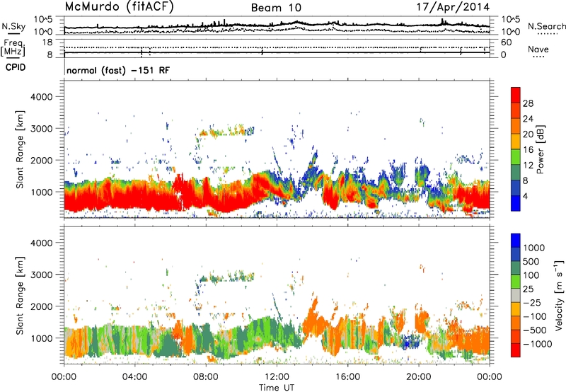Viewport: 566px width, 392px height.
Task: Click the "N.Sky" legend label
Action: (x=13, y=26)
